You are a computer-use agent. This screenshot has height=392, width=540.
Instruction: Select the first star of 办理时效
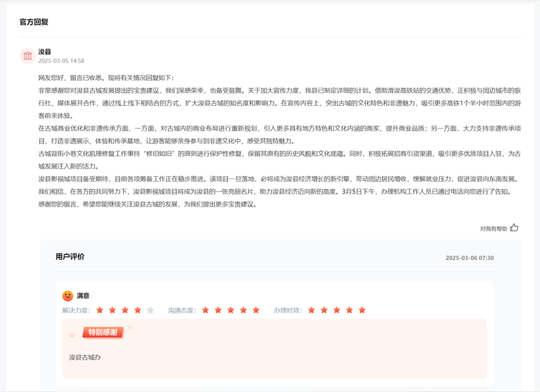311,310
